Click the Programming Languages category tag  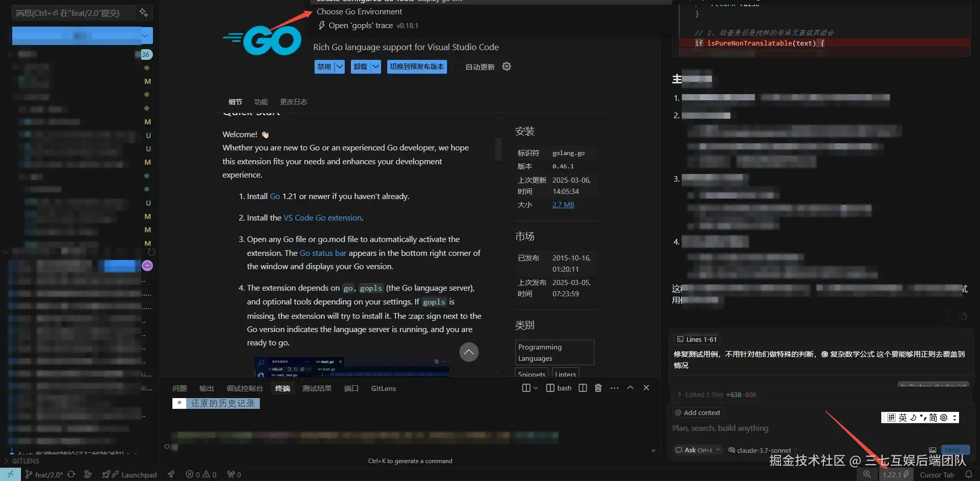pos(554,353)
